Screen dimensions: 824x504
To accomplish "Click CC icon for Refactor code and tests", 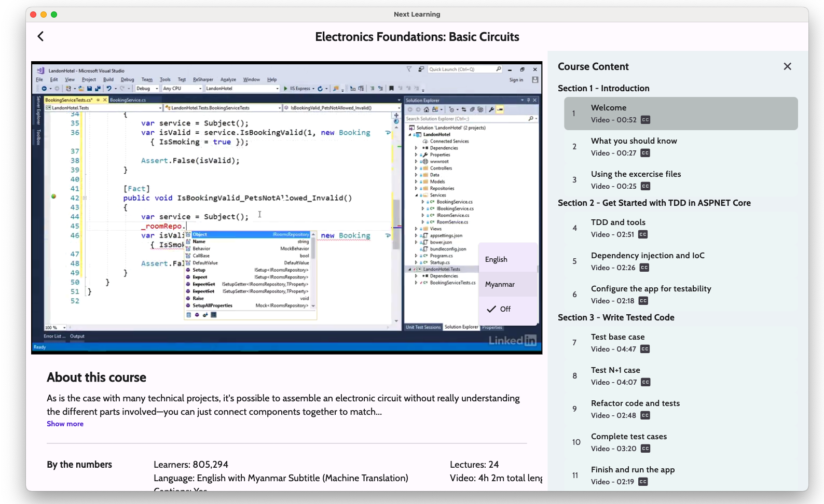I will [644, 415].
